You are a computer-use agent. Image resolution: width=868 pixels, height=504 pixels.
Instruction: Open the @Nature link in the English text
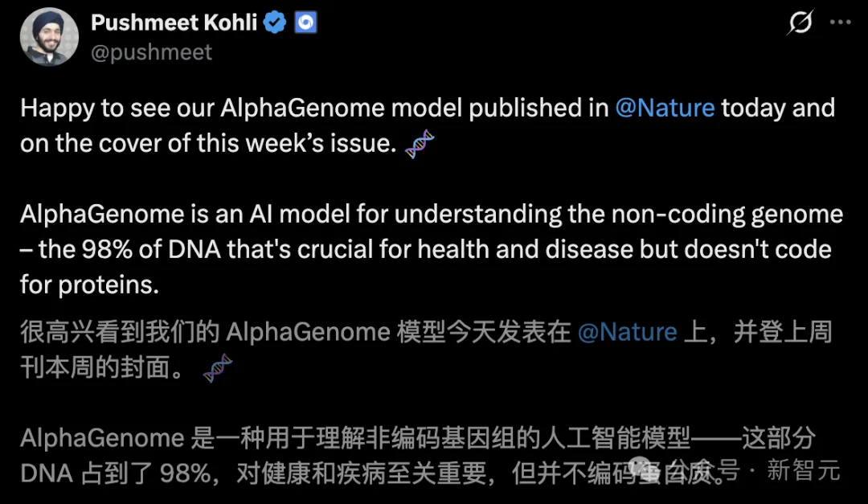(x=665, y=108)
